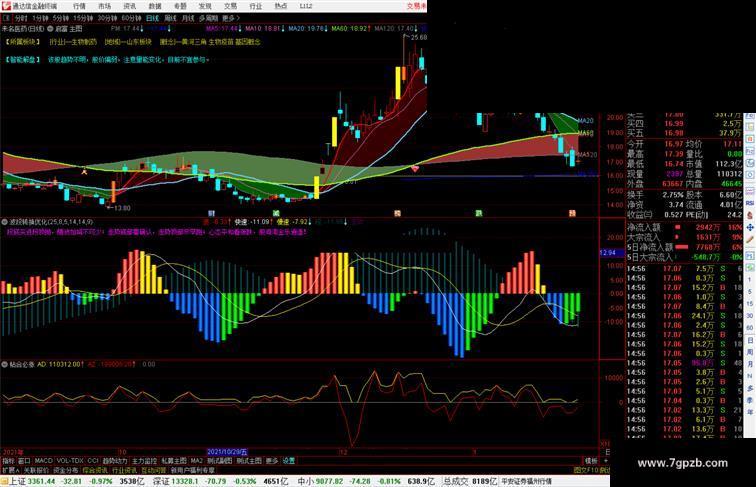This screenshot has height=487, width=756.
Task: Select the 趋势动力 indicator tab
Action: pos(115,461)
